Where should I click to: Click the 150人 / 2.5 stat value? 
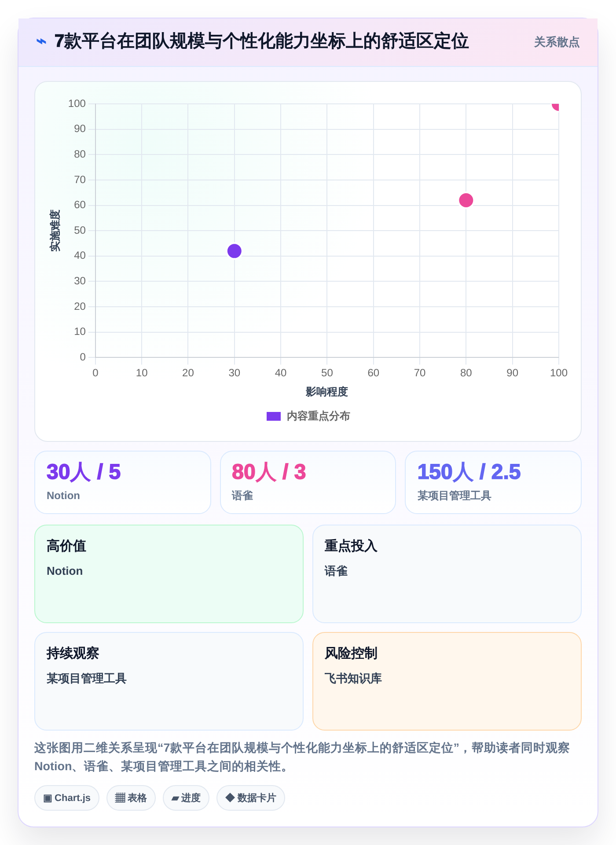469,472
